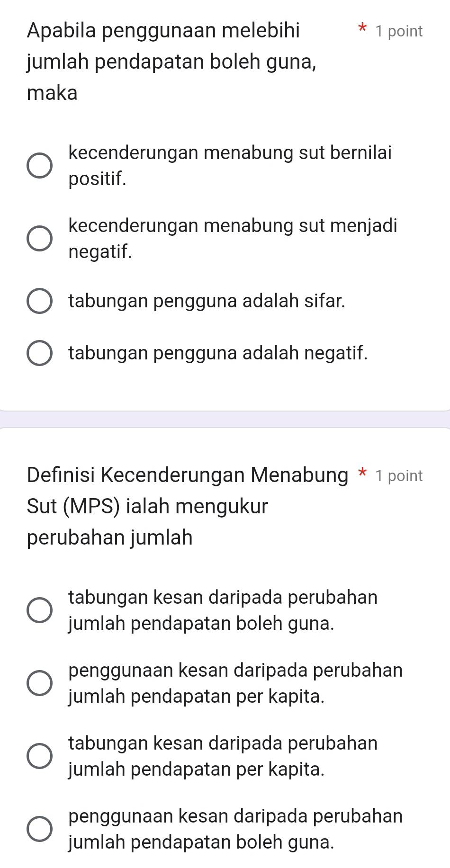Click label 'tabungan kesan daripada perubahan jumlah pendapatan boleh guna'
The width and height of the screenshot is (450, 868).
click(x=223, y=610)
